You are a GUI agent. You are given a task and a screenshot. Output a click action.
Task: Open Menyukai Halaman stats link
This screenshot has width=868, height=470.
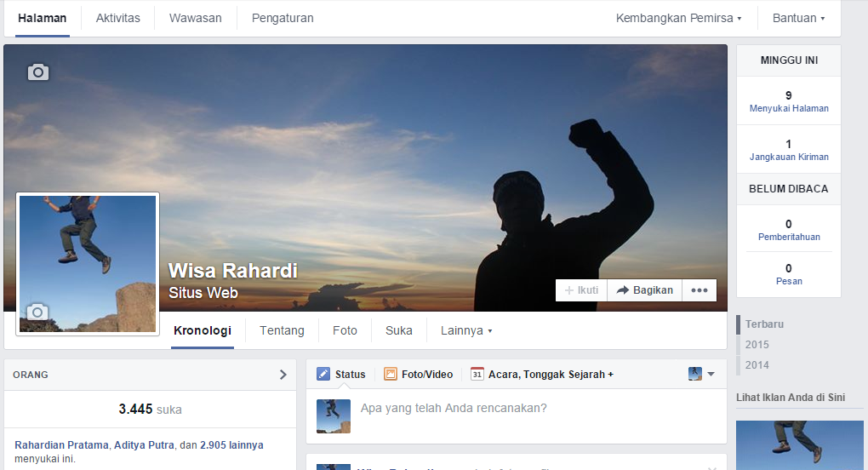coord(789,108)
